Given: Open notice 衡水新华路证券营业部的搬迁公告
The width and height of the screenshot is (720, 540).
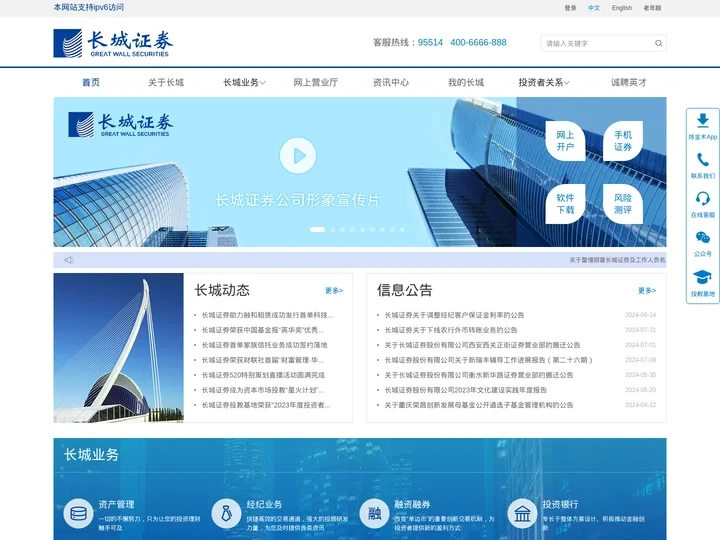Looking at the screenshot, I should click(x=479, y=375).
